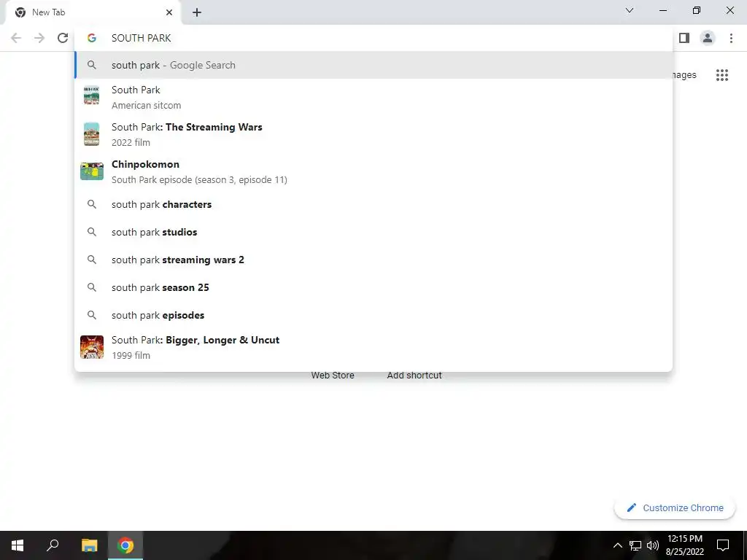Screen dimensions: 747x560
Task: Open the Google apps grid
Action: tap(721, 75)
